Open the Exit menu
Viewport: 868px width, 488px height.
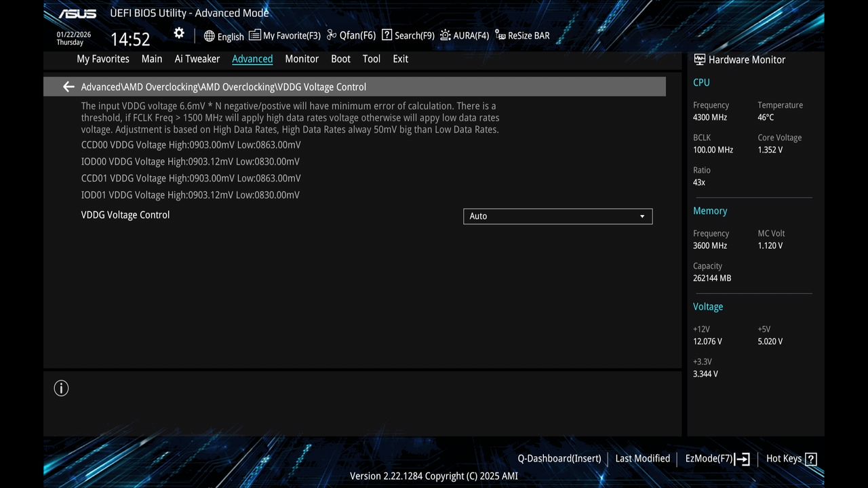pyautogui.click(x=400, y=59)
